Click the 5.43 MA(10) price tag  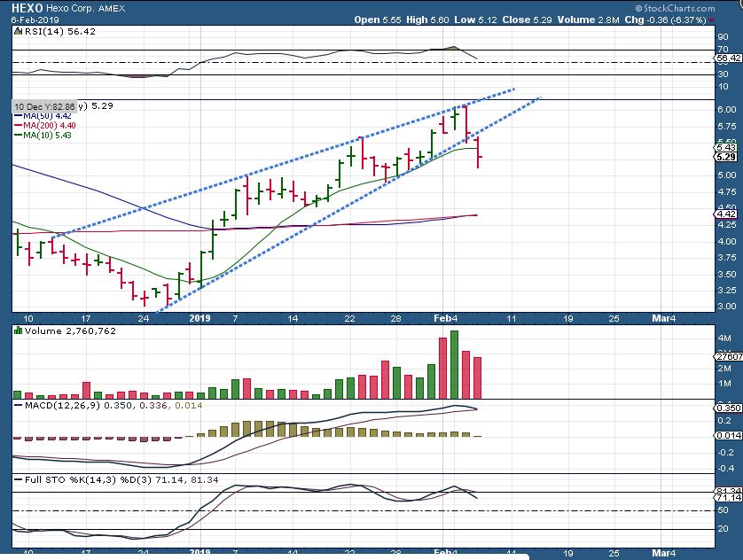tap(726, 147)
